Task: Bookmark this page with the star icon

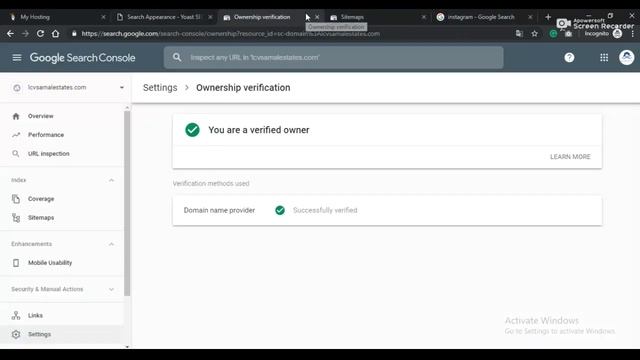Action: [x=534, y=33]
